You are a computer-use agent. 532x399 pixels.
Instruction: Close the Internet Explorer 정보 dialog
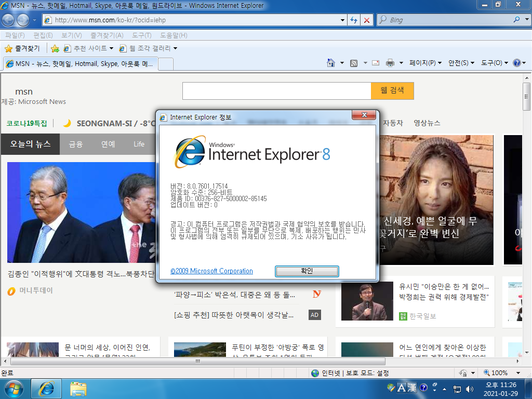click(364, 115)
